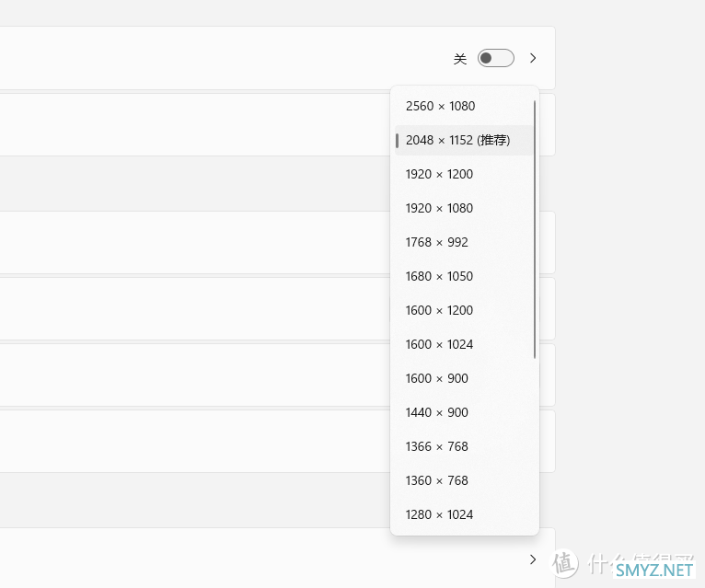This screenshot has height=588, width=705.
Task: Select the 1600 × 1200 resolution
Action: [464, 311]
